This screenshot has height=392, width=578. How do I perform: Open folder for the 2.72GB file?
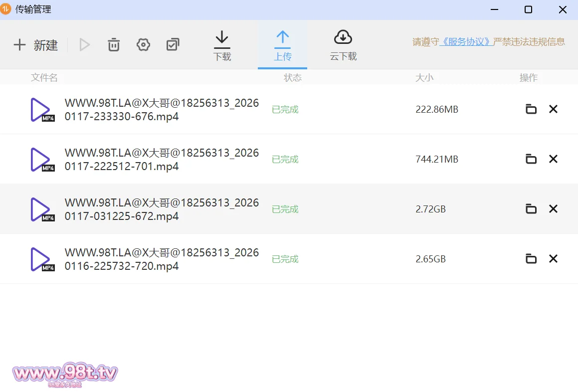pyautogui.click(x=531, y=209)
